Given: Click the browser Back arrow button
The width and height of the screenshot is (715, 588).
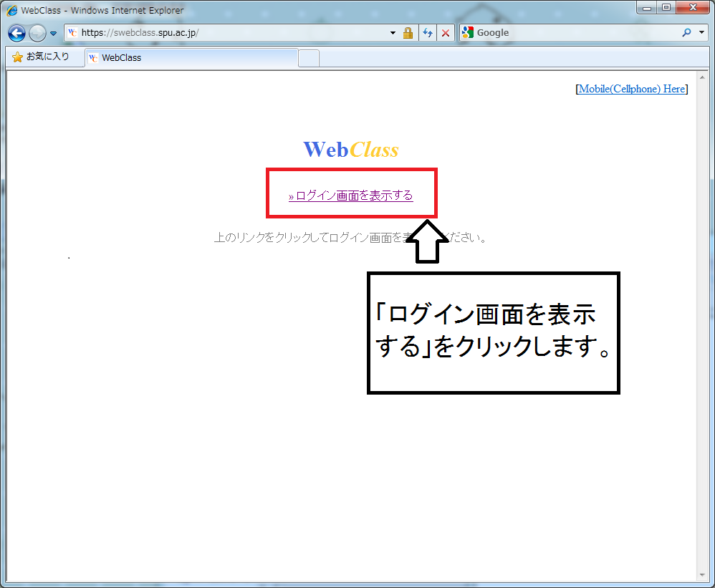Looking at the screenshot, I should (17, 33).
